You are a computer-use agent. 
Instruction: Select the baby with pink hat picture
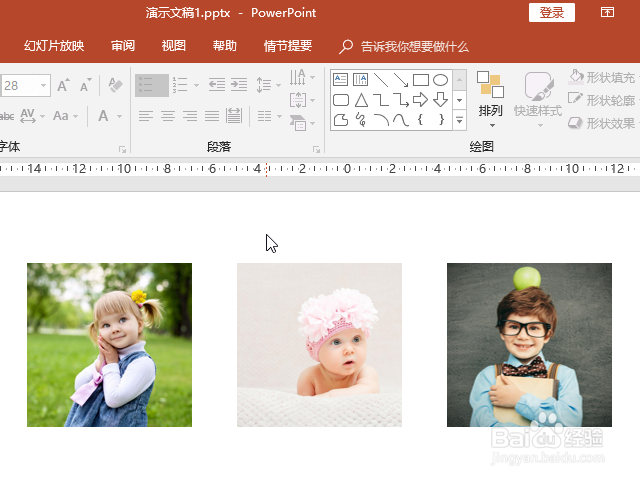pyautogui.click(x=319, y=345)
